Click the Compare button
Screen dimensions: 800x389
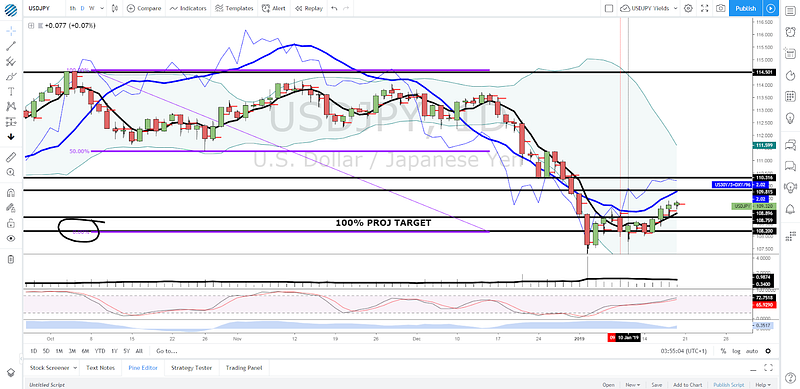[144, 8]
